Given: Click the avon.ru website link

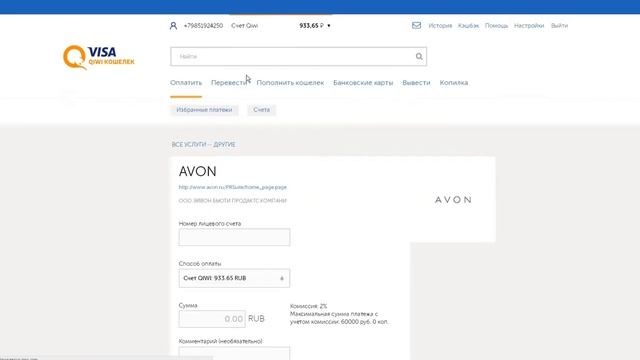Looking at the screenshot, I should [233, 187].
